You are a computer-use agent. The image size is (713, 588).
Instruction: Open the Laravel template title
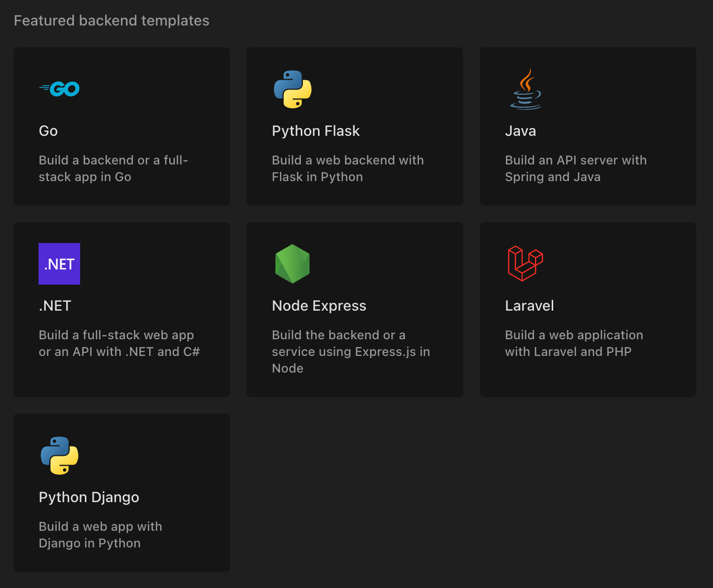coord(529,306)
